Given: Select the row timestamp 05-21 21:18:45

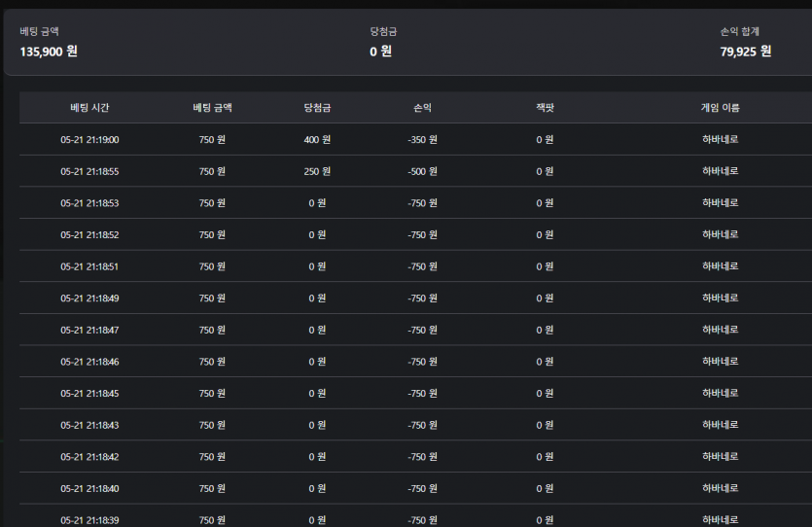Looking at the screenshot, I should tap(89, 394).
